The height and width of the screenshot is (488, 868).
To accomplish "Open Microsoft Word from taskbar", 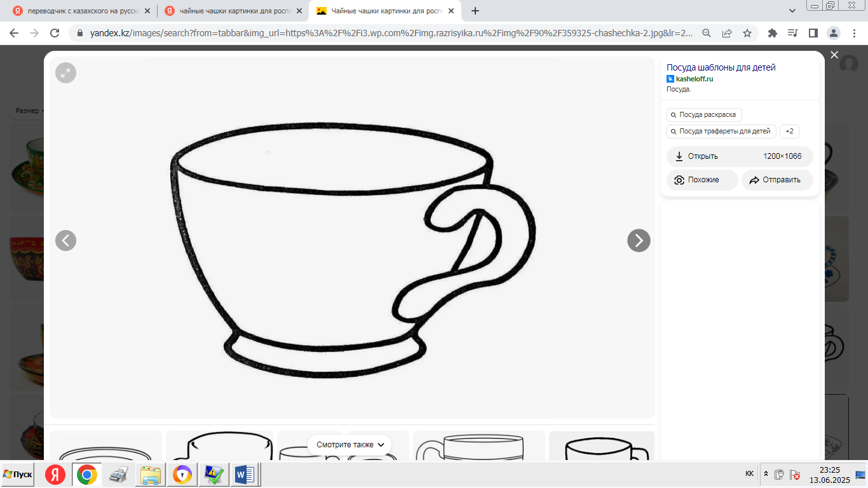I will (x=245, y=475).
